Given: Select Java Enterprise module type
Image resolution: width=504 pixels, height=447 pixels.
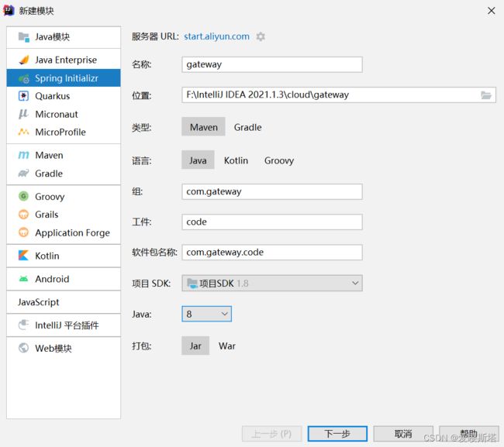Looking at the screenshot, I should [x=64, y=60].
